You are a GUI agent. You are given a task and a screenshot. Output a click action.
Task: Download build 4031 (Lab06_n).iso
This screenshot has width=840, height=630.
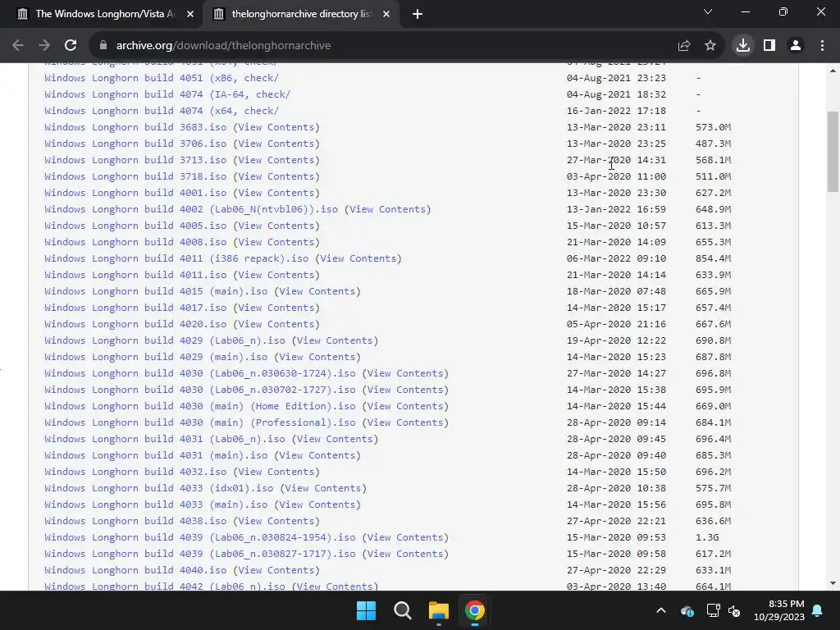click(x=164, y=440)
